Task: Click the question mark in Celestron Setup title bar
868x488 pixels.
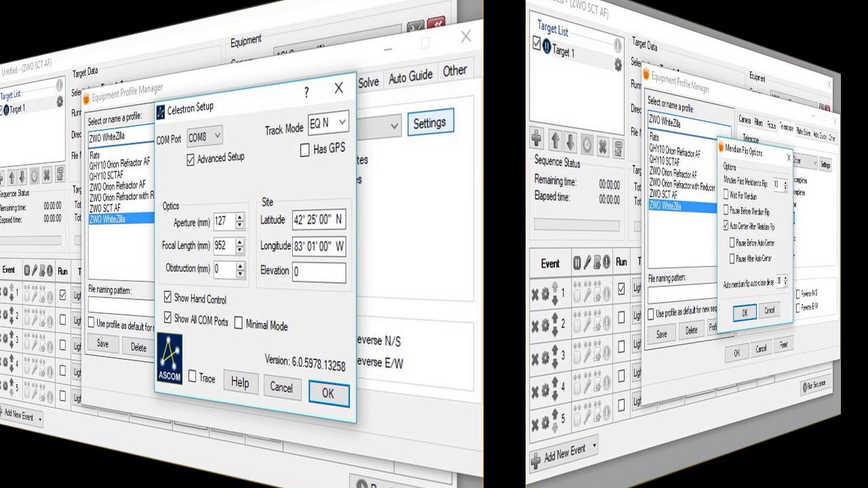Action: [306, 92]
